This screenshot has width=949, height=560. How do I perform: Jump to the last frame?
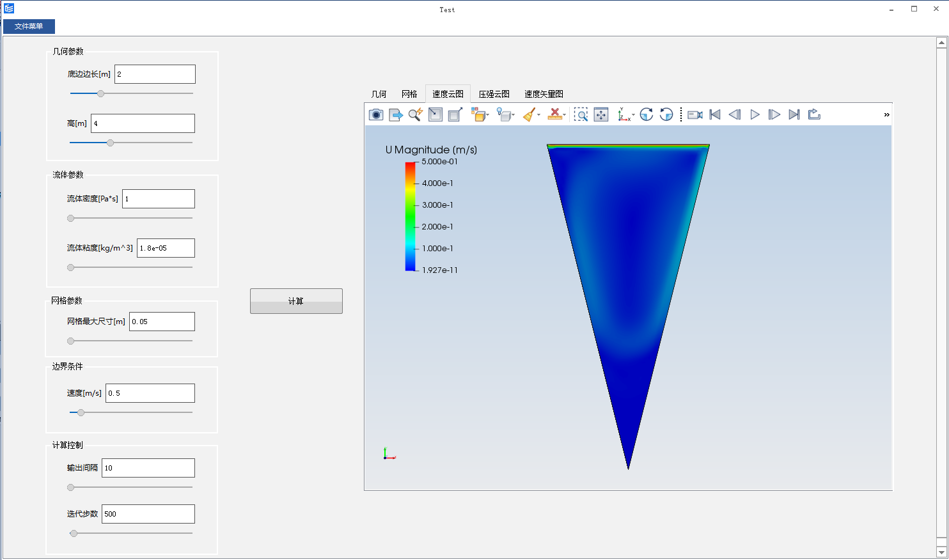pos(794,114)
